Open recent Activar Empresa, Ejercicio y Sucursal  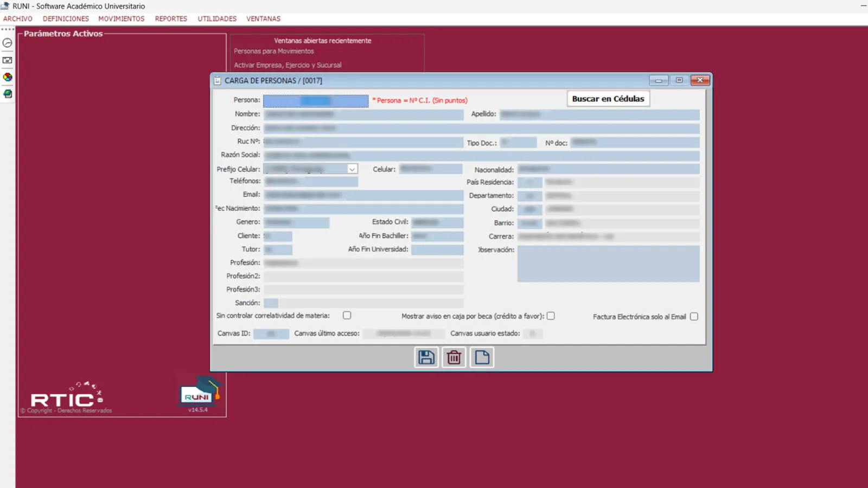point(288,65)
